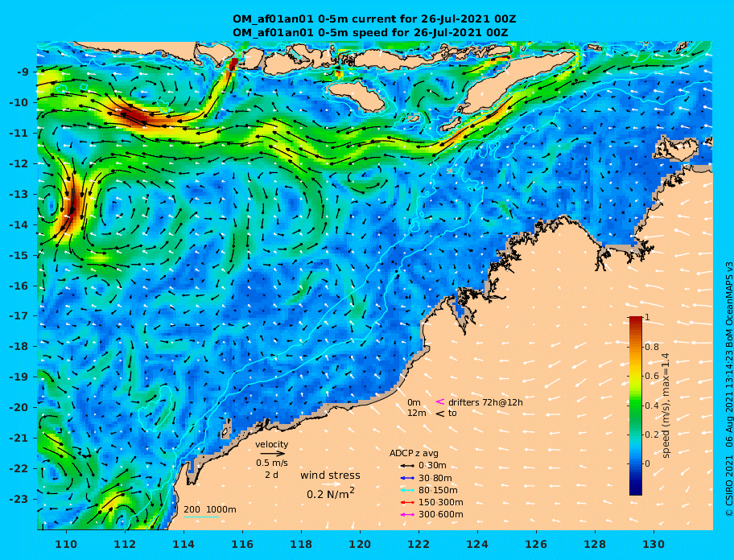Click latitude label -15 on the y-axis
Image resolution: width=734 pixels, height=560 pixels.
coord(19,255)
